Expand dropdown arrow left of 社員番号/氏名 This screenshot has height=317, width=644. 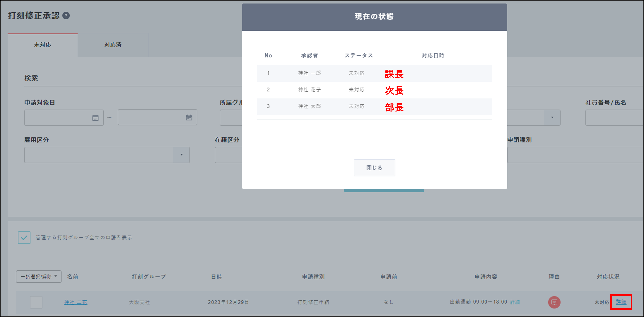click(x=552, y=118)
